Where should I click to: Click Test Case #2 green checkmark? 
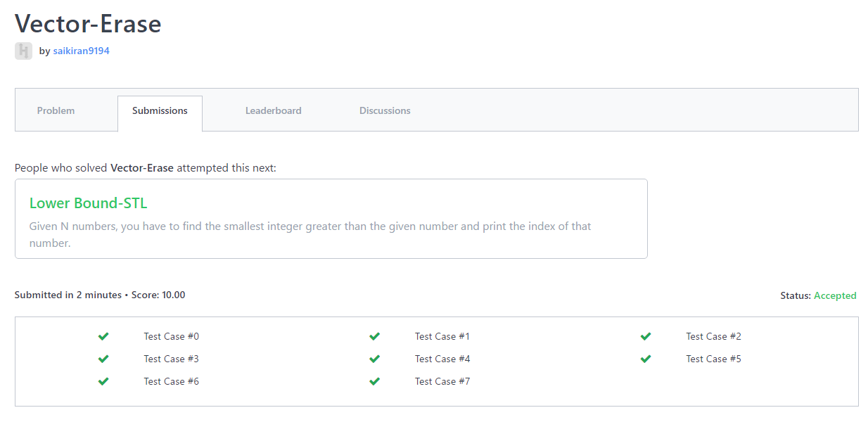pos(646,336)
